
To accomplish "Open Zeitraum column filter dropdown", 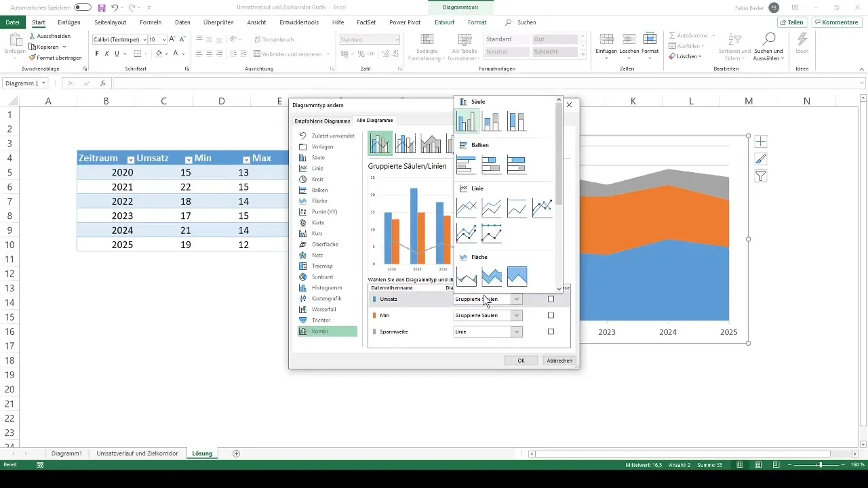I will point(131,159).
